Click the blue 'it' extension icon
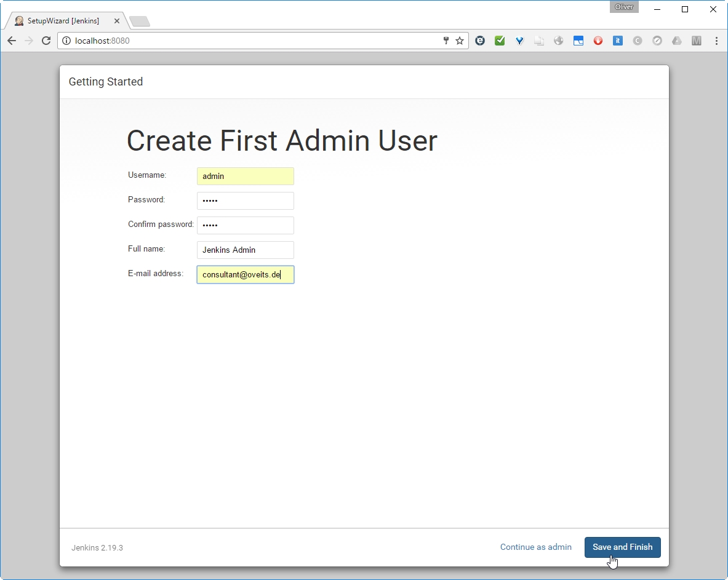Viewport: 728px width, 580px height. [618, 41]
